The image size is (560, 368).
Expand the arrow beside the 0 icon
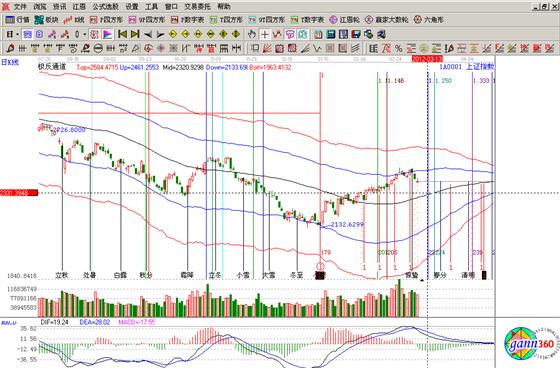[x=85, y=34]
